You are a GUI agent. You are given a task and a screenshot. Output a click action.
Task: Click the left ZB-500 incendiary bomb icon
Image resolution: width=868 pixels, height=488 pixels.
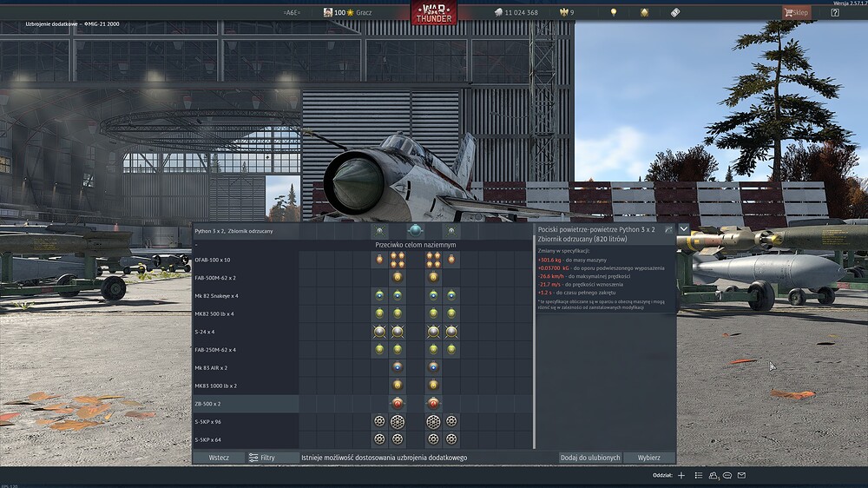pos(398,403)
